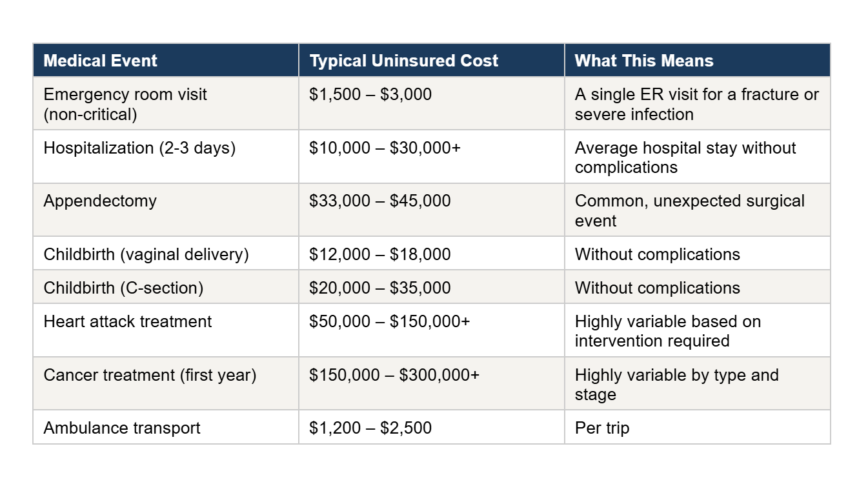Viewport: 868px width, 493px height.
Task: Select the Common, unexpected surgical event cell
Action: [698, 210]
